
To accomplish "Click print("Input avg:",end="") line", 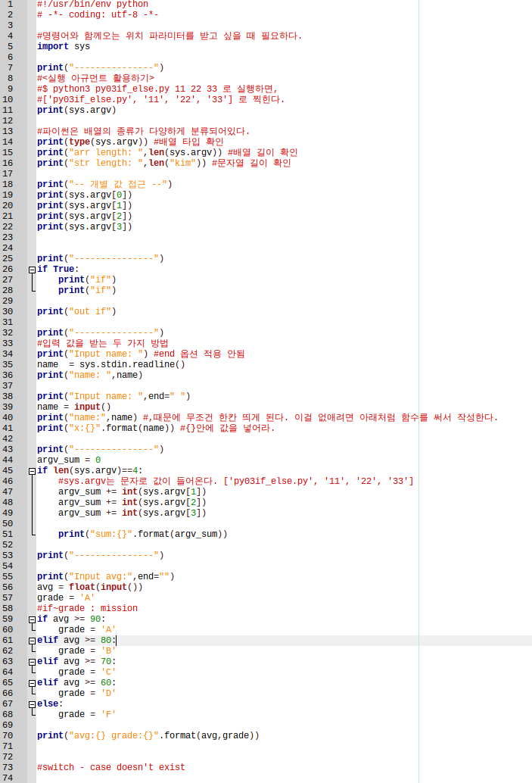I will pyautogui.click(x=106, y=577).
